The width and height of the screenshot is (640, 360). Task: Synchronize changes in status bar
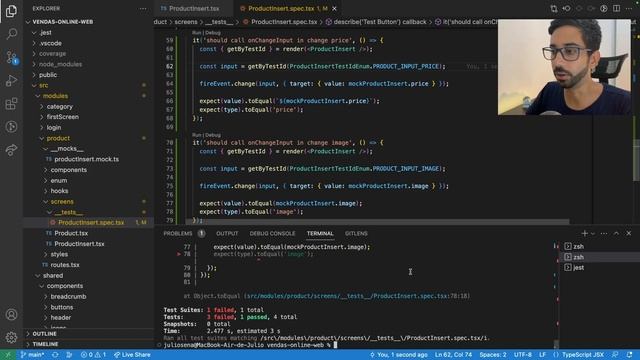tap(55, 355)
